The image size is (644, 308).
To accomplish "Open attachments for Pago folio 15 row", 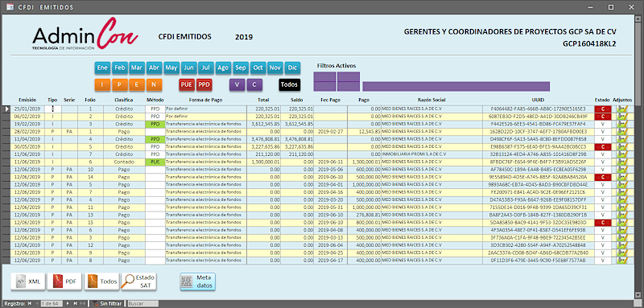I will [623, 223].
